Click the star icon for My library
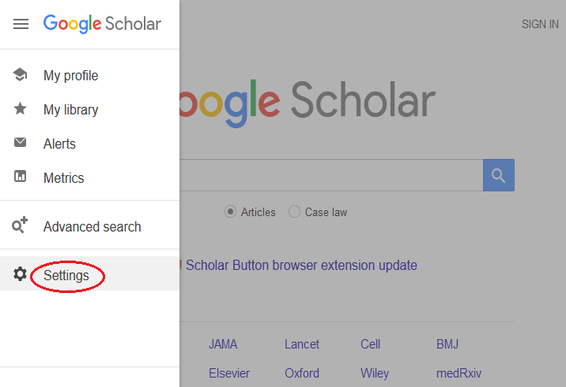This screenshot has height=387, width=566. coord(20,108)
